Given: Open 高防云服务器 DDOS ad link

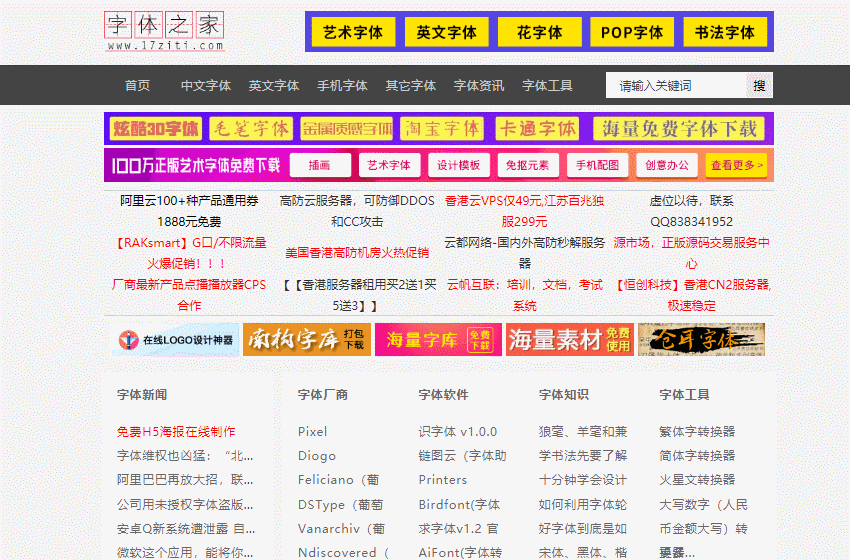Looking at the screenshot, I should click(x=357, y=211).
